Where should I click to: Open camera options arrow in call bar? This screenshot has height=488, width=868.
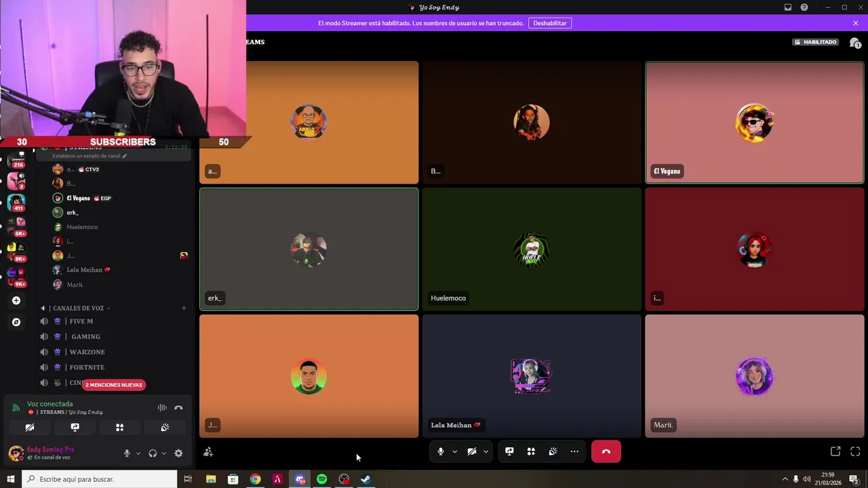(486, 451)
